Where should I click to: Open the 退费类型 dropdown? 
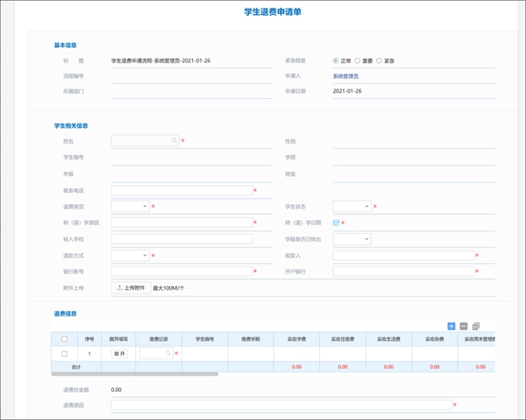[x=130, y=206]
